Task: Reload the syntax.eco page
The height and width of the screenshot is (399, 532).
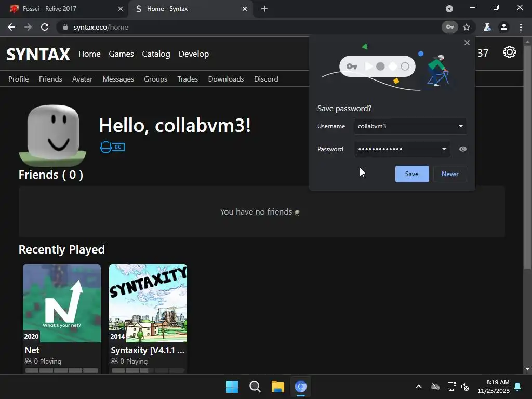Action: click(45, 27)
